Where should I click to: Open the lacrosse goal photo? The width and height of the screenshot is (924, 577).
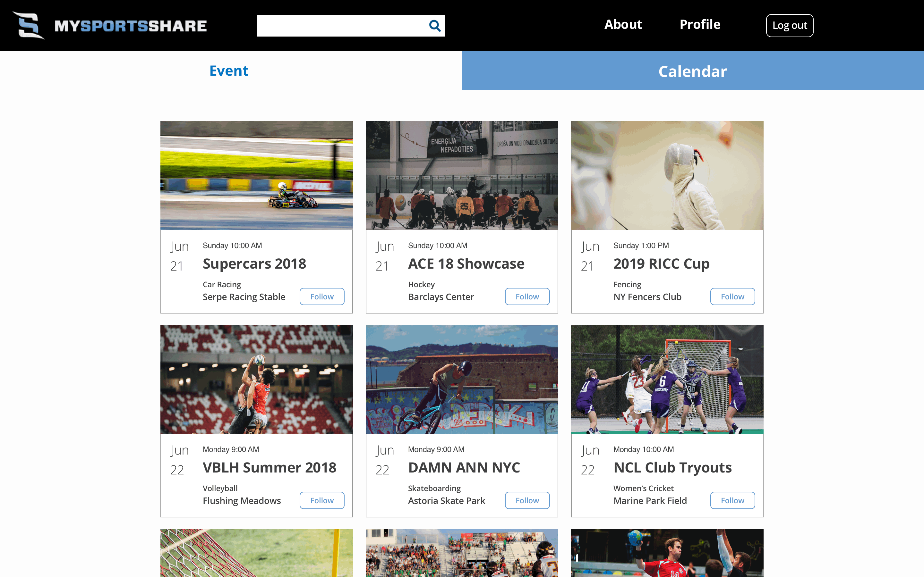[x=667, y=379]
